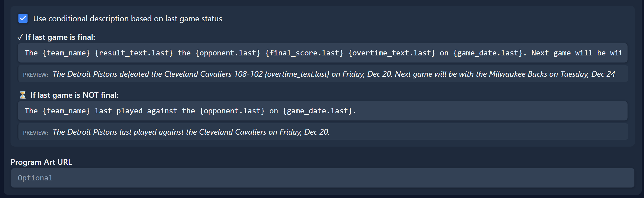The width and height of the screenshot is (644, 198).
Task: Place cursor on {opponent.last} in NOT-final template
Action: point(232,111)
